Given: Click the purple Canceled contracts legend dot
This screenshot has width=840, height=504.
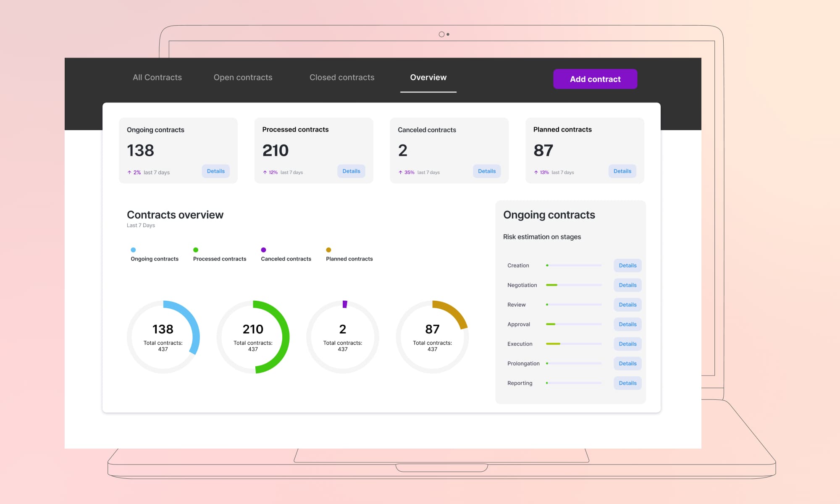Looking at the screenshot, I should tap(263, 250).
